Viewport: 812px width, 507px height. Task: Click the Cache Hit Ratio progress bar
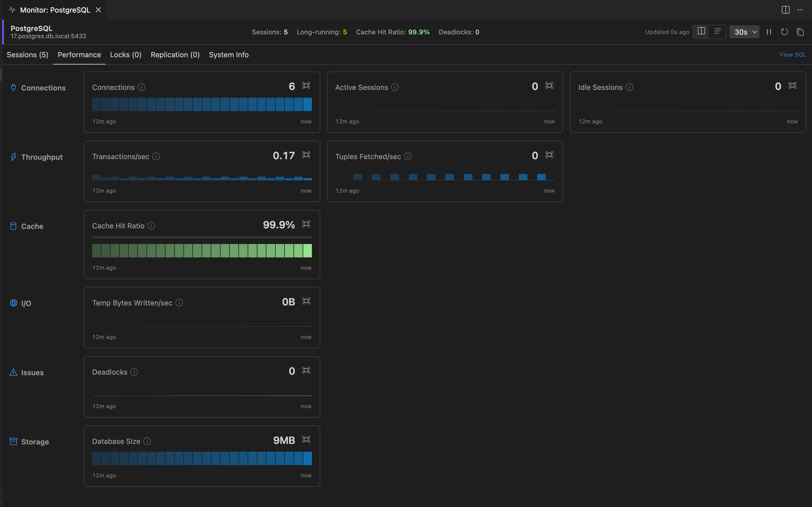(202, 237)
